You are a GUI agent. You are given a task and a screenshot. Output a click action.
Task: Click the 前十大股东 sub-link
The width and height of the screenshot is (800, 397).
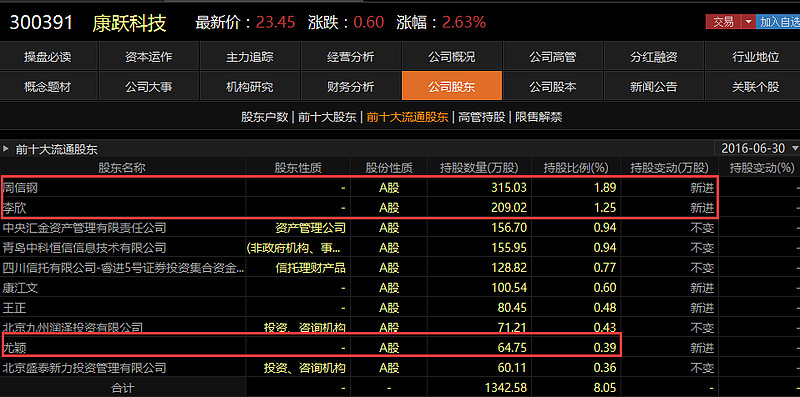coord(327,117)
